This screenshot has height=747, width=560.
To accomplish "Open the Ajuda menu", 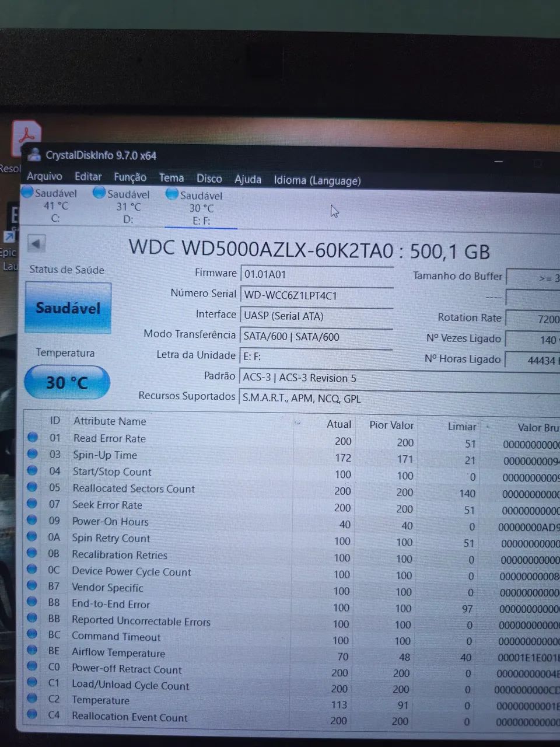I will pos(248,179).
